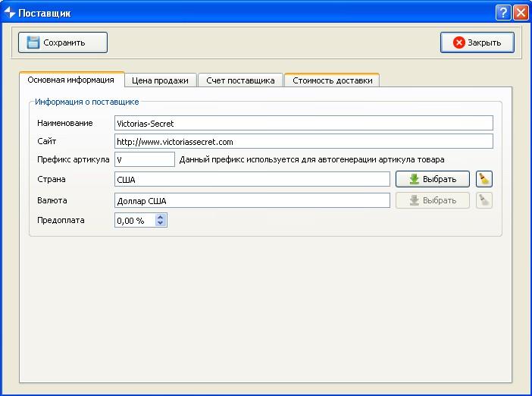Click the Предоплата label
The image size is (532, 396).
point(61,220)
